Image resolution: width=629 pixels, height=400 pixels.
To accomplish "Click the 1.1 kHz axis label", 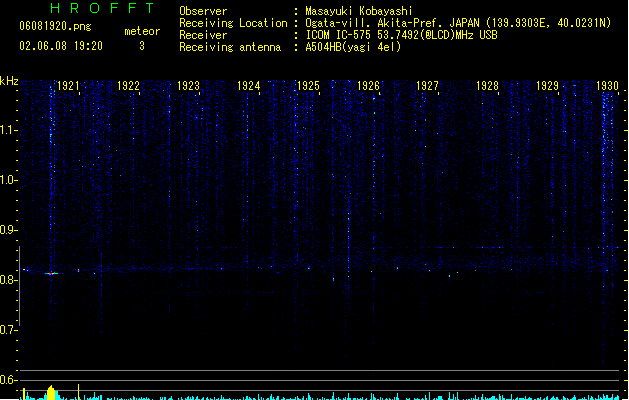I will 8,130.
